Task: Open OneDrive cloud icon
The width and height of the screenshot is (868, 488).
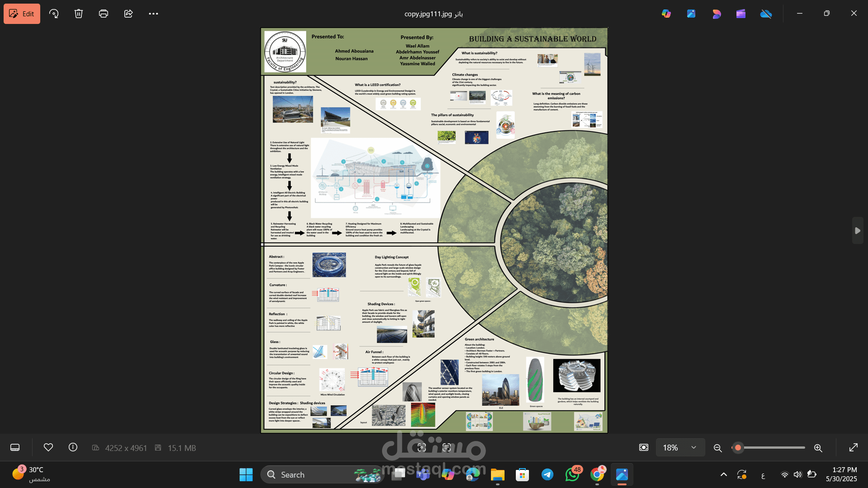Action: [766, 14]
